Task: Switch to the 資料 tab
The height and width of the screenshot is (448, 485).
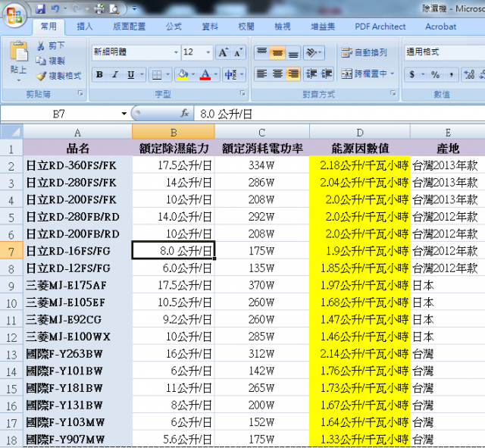Action: coord(210,27)
